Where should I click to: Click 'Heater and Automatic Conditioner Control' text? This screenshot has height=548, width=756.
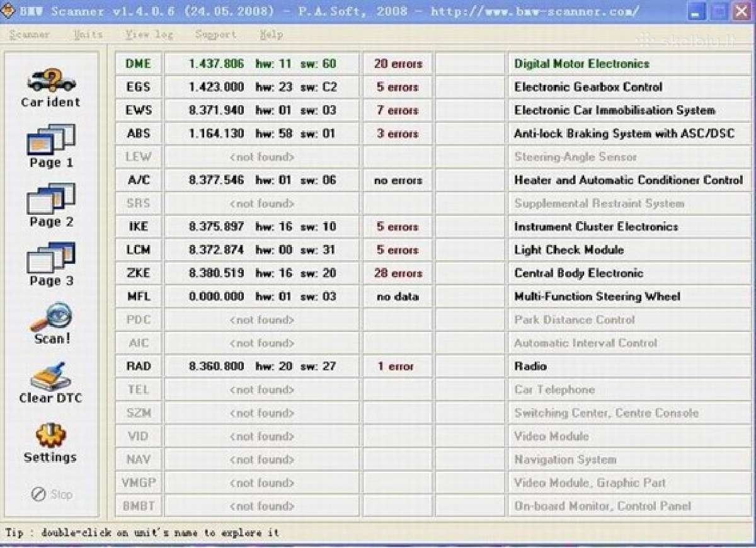click(x=628, y=180)
